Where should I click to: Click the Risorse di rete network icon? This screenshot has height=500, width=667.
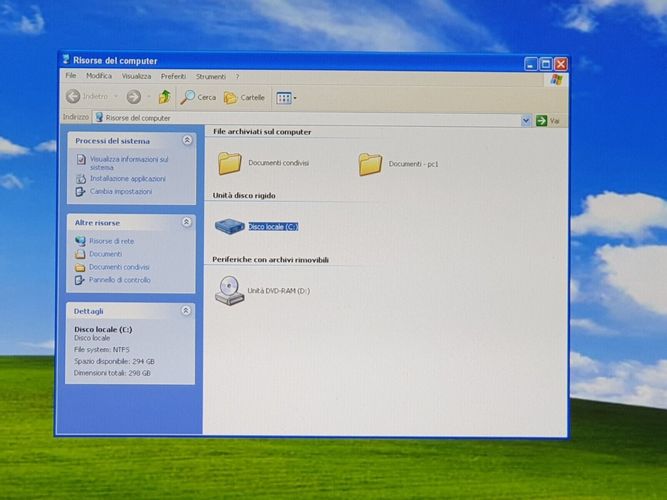pyautogui.click(x=80, y=241)
